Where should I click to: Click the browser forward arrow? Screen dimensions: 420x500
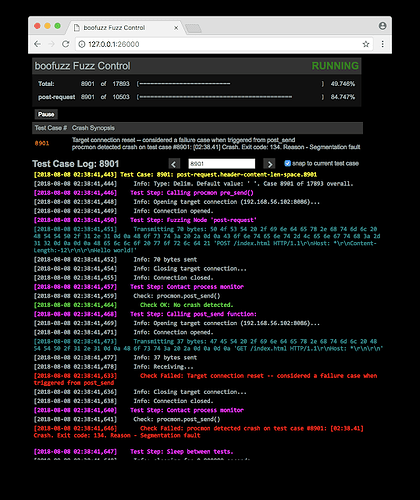coord(51,44)
